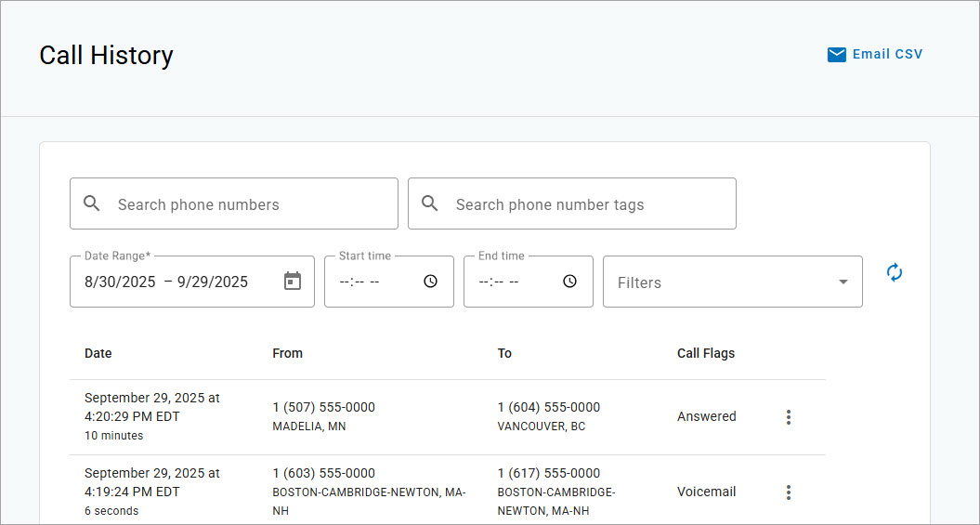The width and height of the screenshot is (980, 525).
Task: Open the End time clock picker
Action: point(569,282)
